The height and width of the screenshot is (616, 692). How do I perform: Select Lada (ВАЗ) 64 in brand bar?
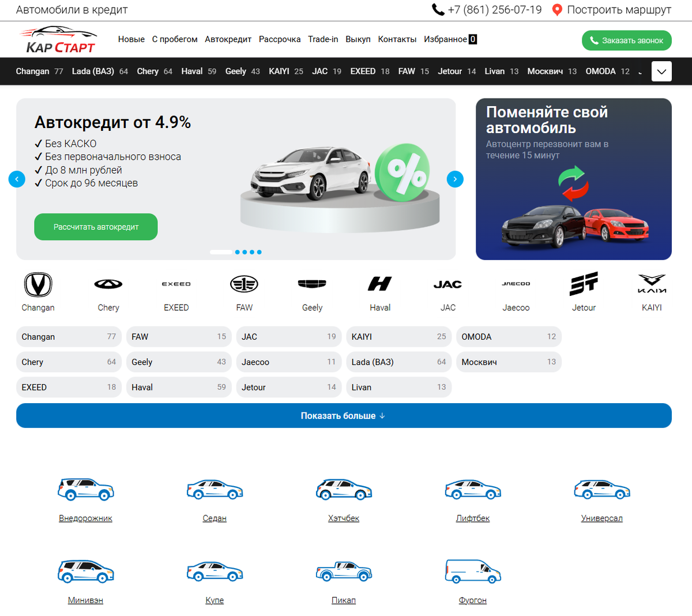pyautogui.click(x=100, y=72)
